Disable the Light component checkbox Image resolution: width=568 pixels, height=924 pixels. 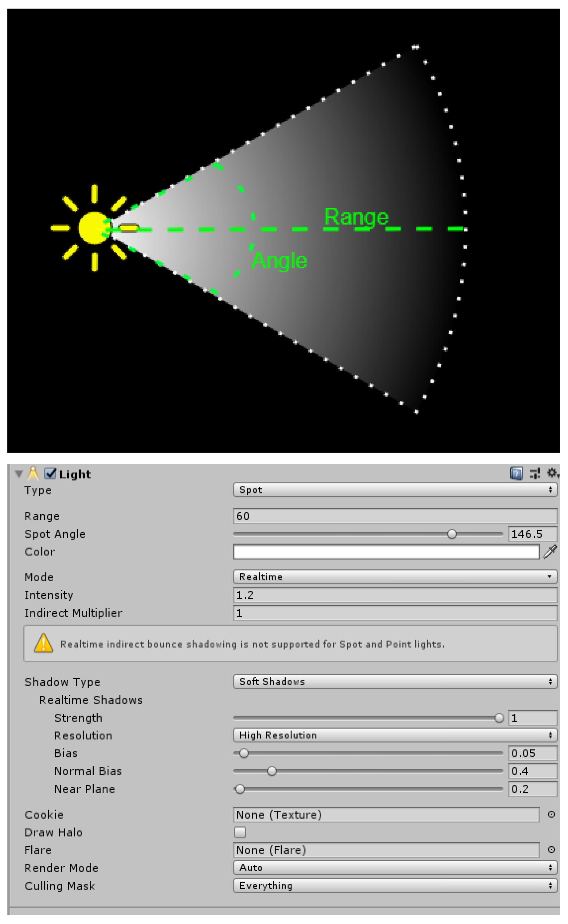(50, 474)
